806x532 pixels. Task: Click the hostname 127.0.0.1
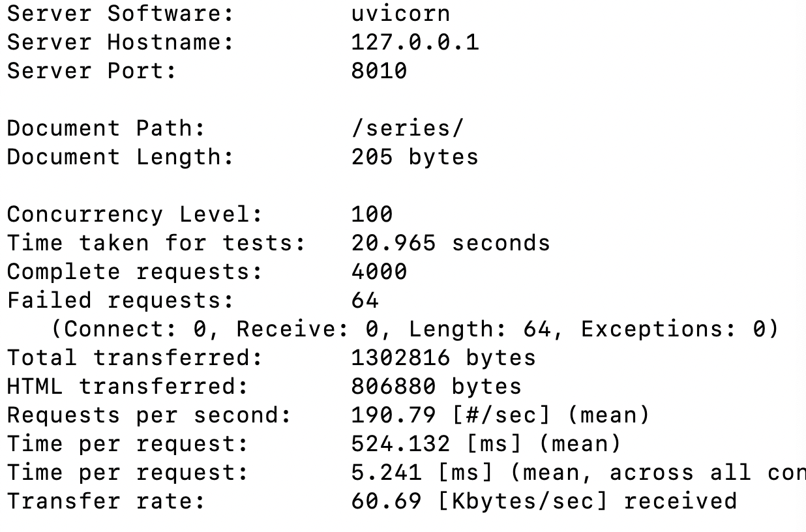(x=415, y=42)
